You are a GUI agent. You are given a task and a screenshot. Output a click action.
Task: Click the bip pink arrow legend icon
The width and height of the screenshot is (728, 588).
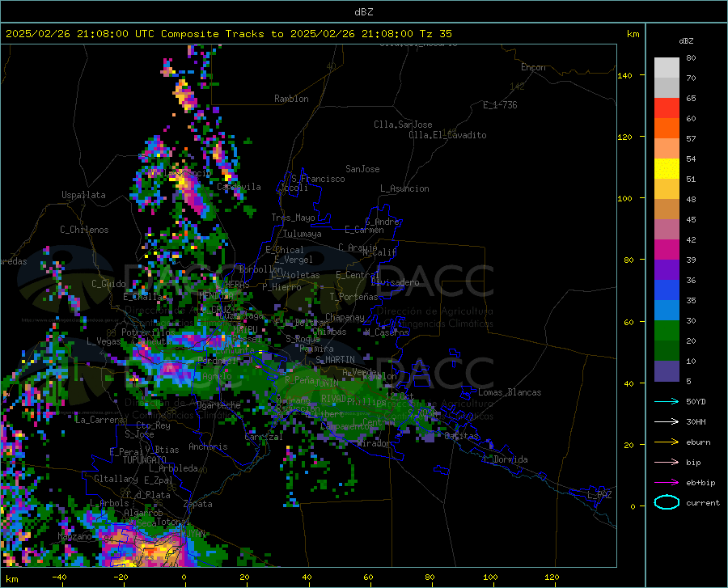[x=667, y=463]
